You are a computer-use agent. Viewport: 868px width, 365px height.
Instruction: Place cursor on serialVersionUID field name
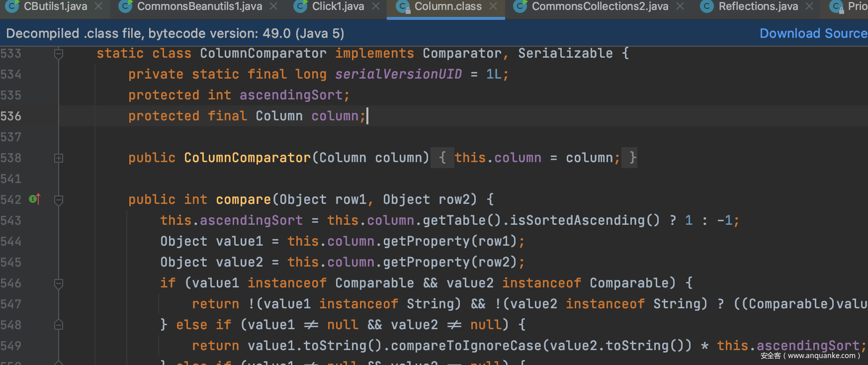398,74
